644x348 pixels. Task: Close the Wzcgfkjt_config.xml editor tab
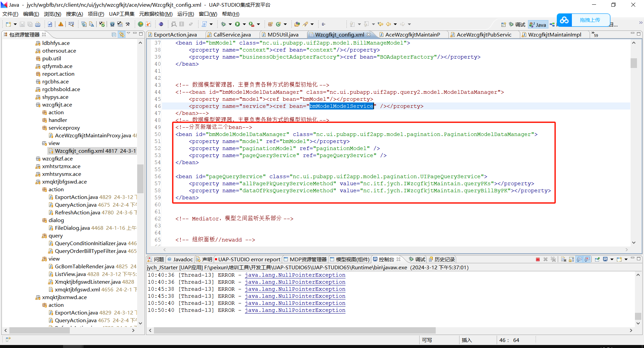tap(369, 34)
